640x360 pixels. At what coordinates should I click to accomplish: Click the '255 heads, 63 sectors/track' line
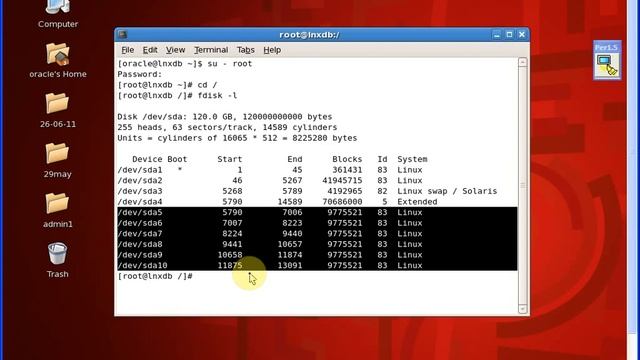coord(227,127)
